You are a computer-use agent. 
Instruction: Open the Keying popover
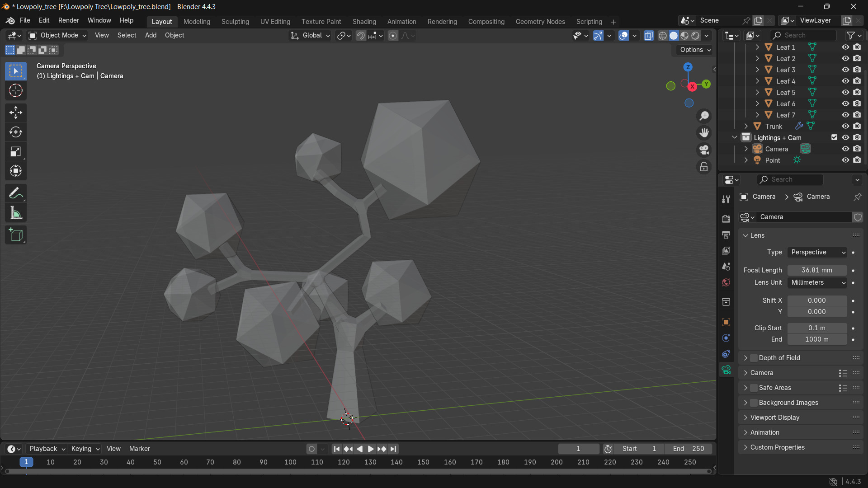point(85,449)
